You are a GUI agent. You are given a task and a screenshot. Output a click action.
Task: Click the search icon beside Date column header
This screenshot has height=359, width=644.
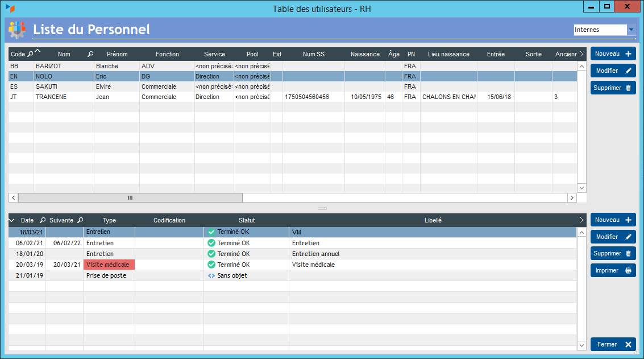click(43, 220)
